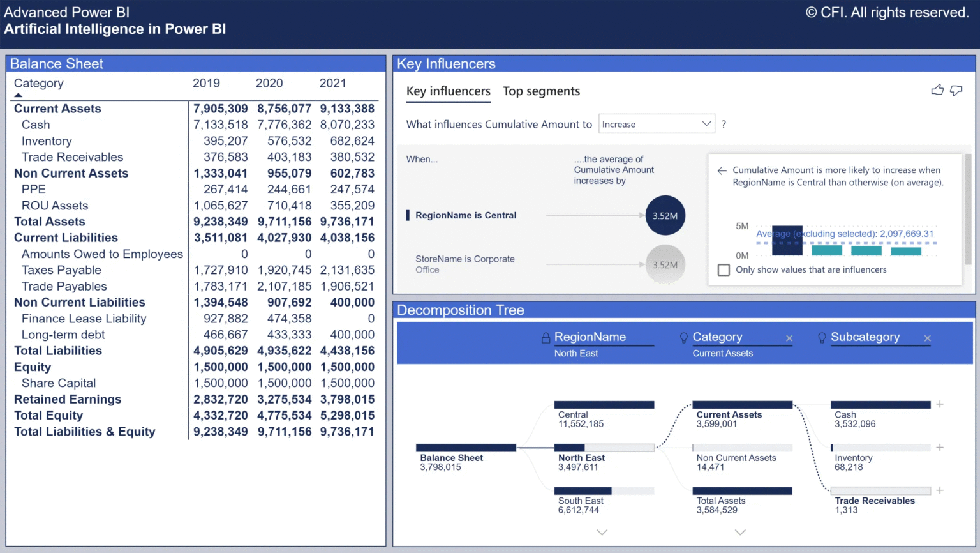Click the lightbulb icon beside Category header
Viewport: 980px width, 553px height.
(684, 338)
